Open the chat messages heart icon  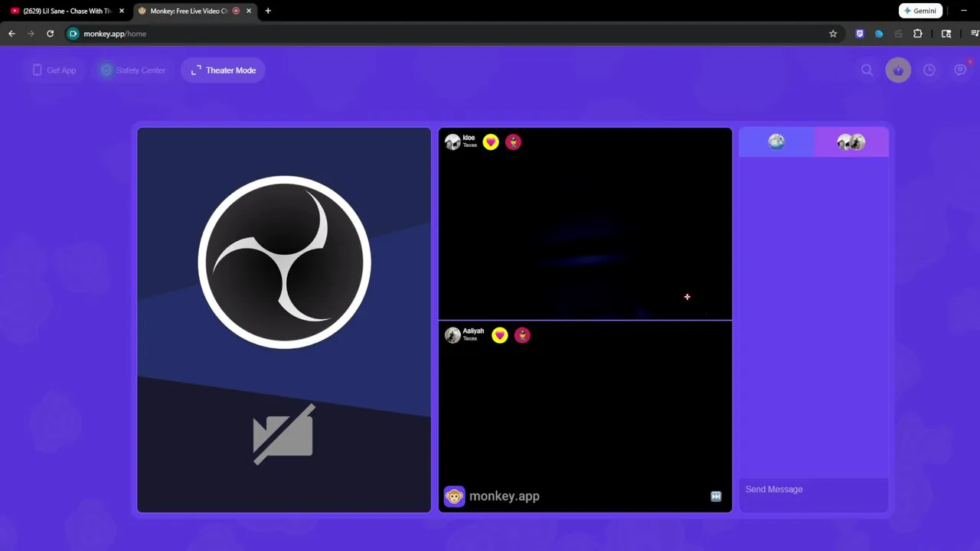[960, 70]
